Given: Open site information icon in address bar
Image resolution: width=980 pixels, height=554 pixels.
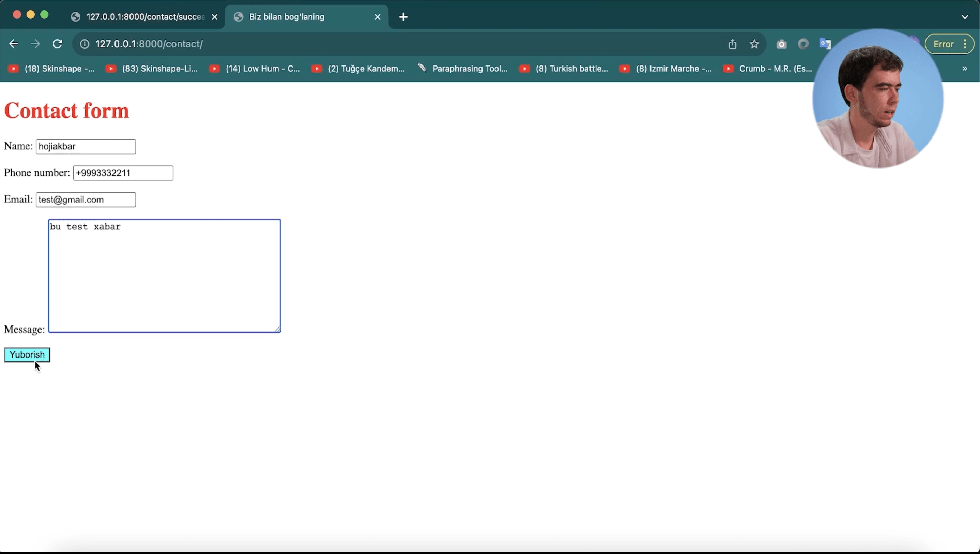Looking at the screenshot, I should (85, 44).
